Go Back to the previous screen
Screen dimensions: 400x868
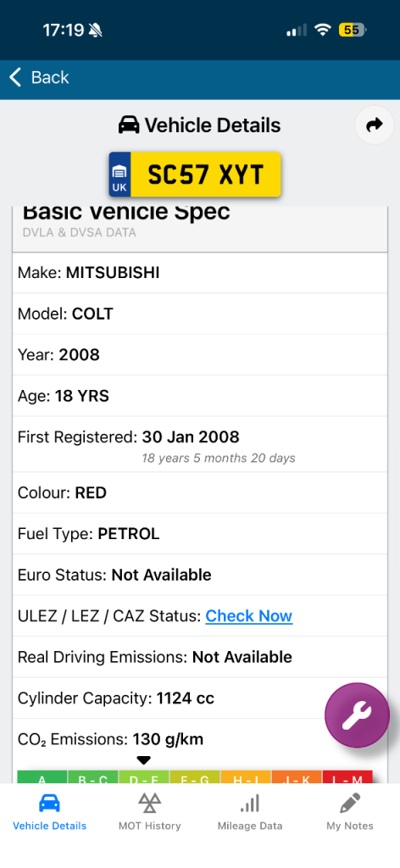tap(39, 77)
